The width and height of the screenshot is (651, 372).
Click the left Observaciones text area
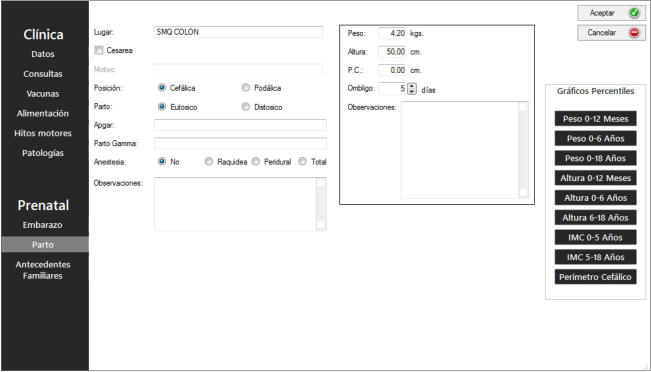[x=235, y=204]
